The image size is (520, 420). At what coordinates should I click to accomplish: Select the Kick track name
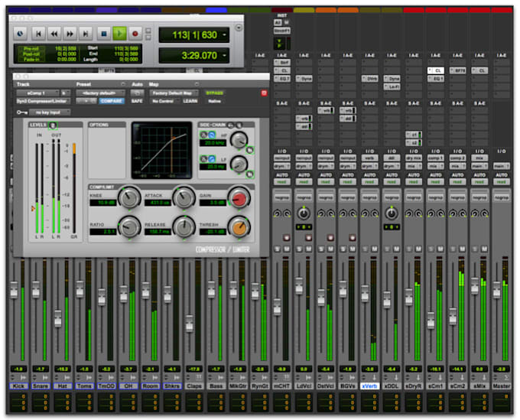click(18, 386)
